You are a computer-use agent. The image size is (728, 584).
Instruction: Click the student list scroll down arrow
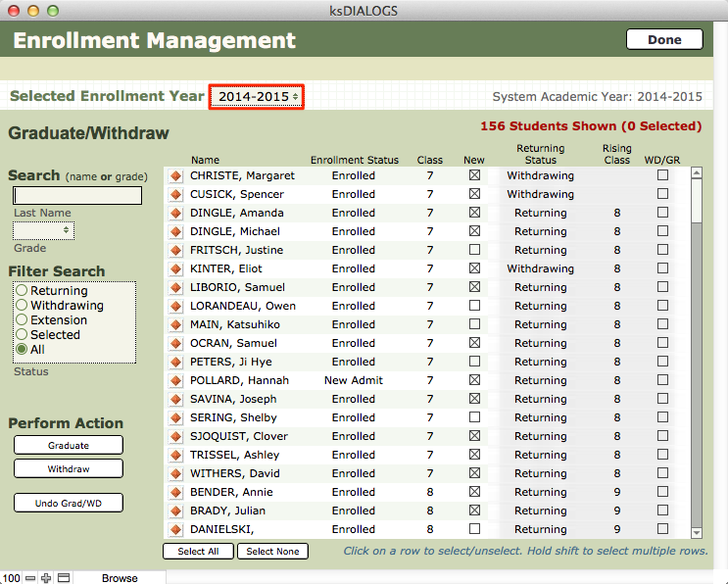click(697, 533)
